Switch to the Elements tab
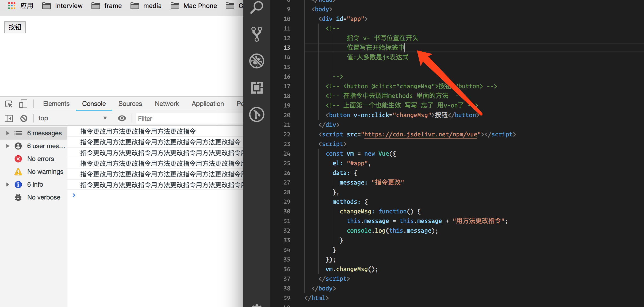Image resolution: width=644 pixels, height=307 pixels. coord(56,104)
